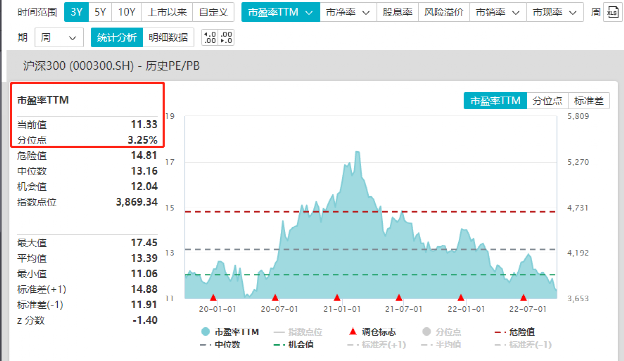
Task: Switch to 股息率 indicator
Action: coord(397,12)
